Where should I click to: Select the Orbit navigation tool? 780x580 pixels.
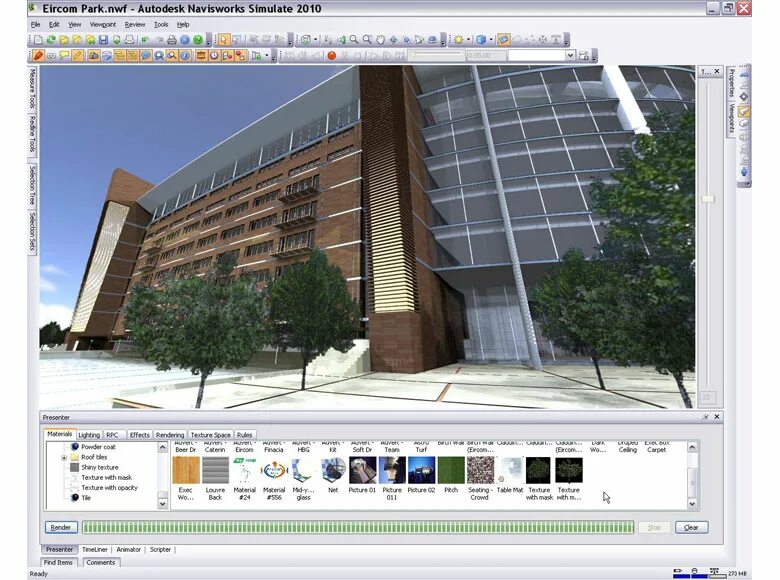(x=393, y=40)
